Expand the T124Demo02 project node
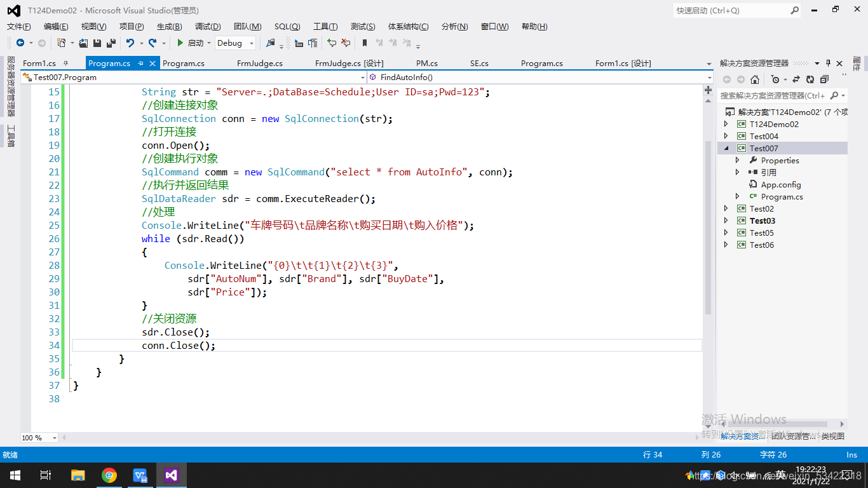 click(726, 124)
